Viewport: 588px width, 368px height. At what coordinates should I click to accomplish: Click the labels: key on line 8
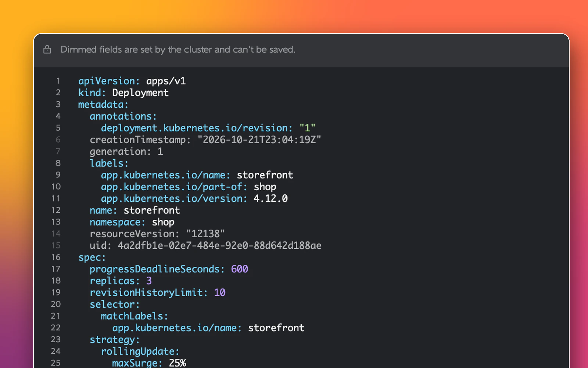pos(109,163)
